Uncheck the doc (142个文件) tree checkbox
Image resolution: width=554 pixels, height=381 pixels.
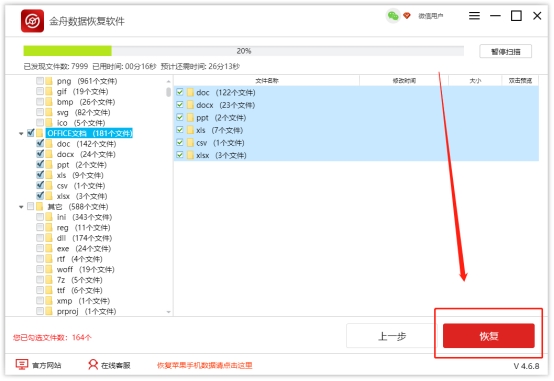[40, 143]
